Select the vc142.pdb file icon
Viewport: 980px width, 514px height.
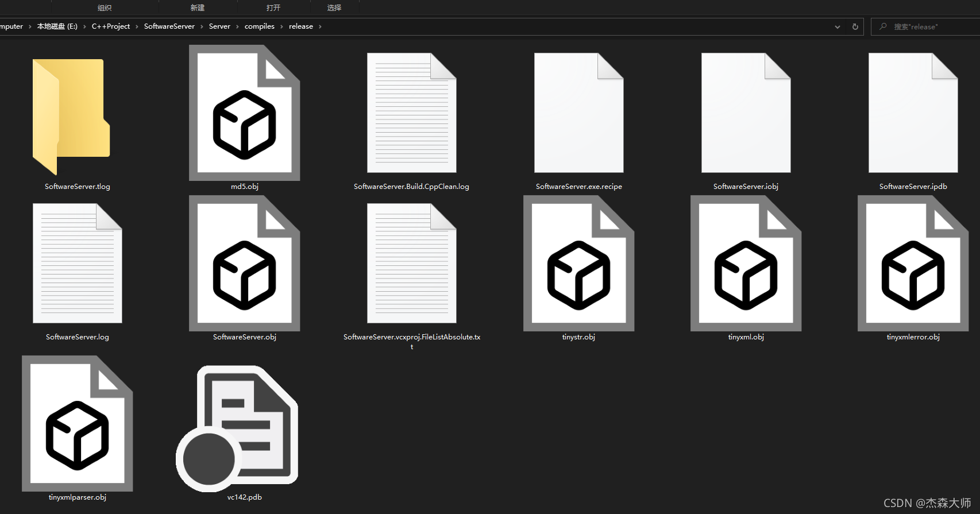click(237, 428)
